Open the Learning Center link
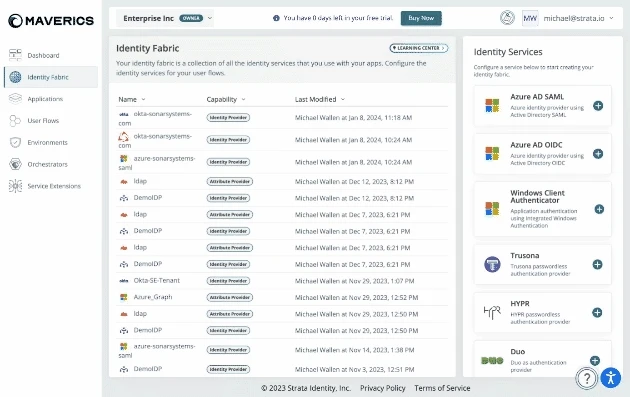Viewport: 630px width, 397px height. 418,48
